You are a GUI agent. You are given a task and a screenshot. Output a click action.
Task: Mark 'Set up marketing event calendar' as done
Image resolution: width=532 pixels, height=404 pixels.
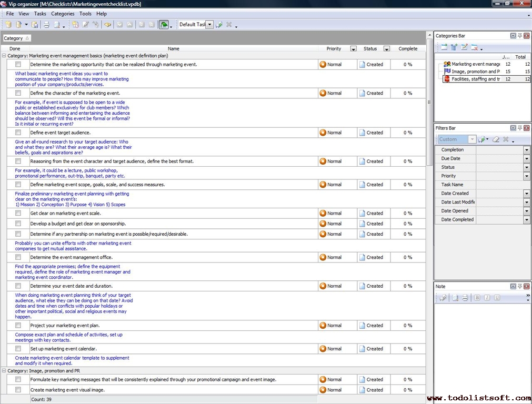coord(18,348)
